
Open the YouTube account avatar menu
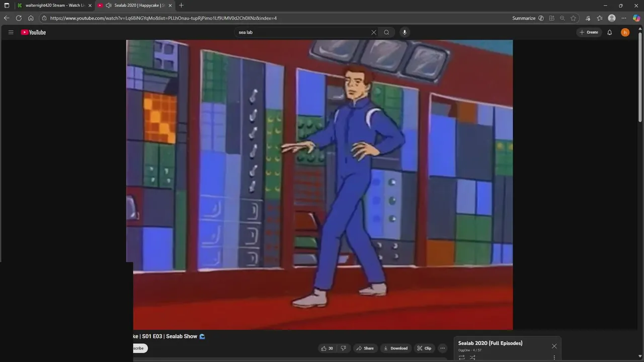tap(625, 32)
